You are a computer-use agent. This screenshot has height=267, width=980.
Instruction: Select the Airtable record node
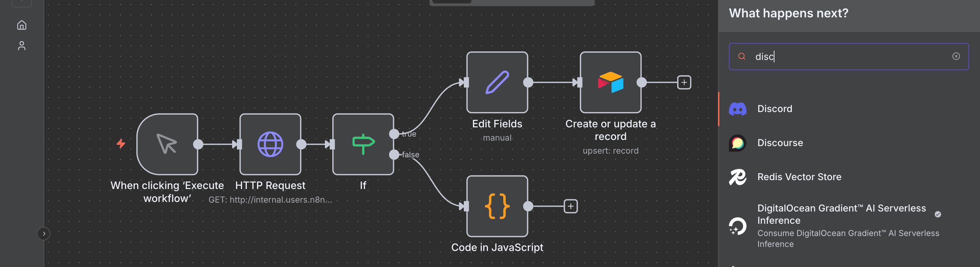click(610, 82)
